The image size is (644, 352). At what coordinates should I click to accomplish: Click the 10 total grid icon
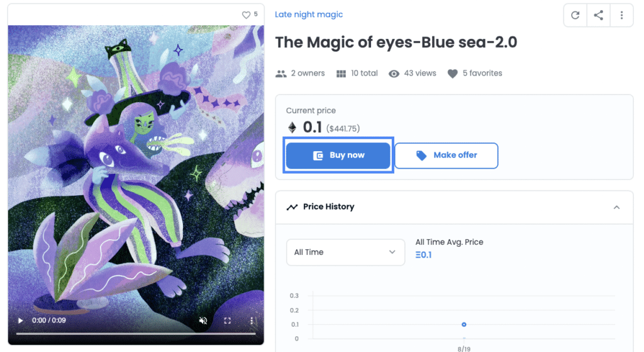[x=341, y=74]
